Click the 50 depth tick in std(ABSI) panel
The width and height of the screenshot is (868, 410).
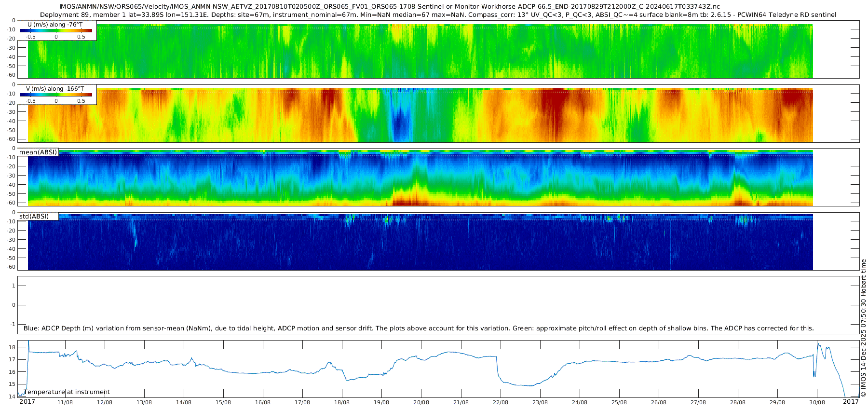(13, 258)
